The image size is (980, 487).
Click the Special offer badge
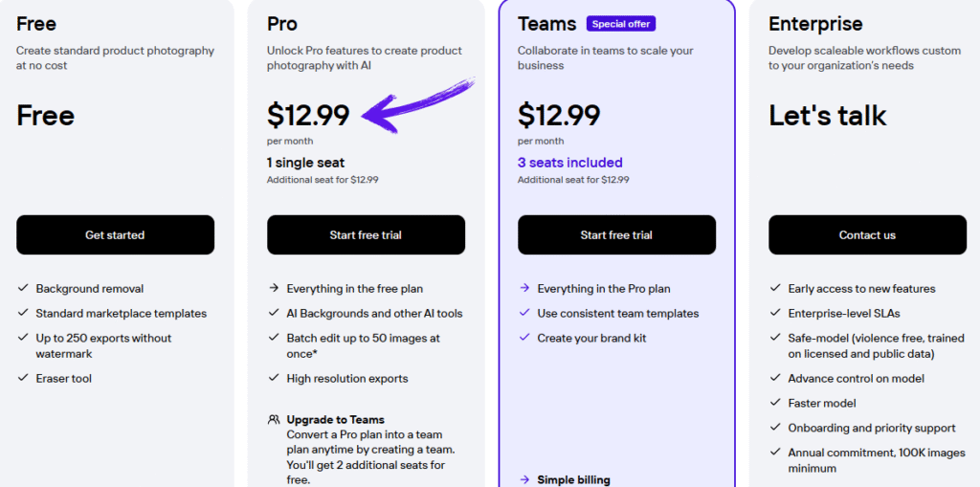[x=622, y=24]
